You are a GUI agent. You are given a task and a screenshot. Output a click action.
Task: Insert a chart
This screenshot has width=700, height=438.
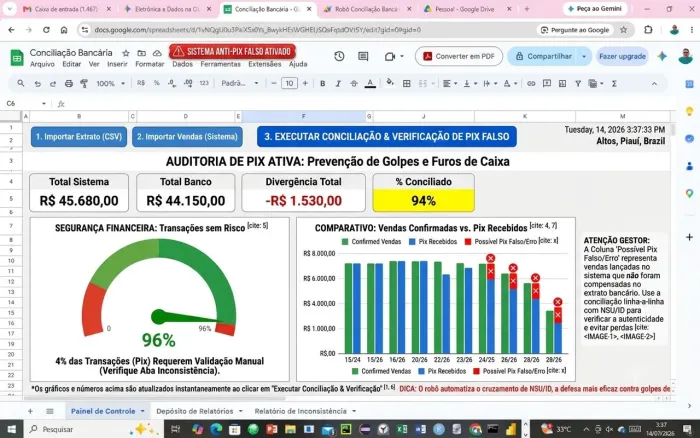(x=562, y=83)
